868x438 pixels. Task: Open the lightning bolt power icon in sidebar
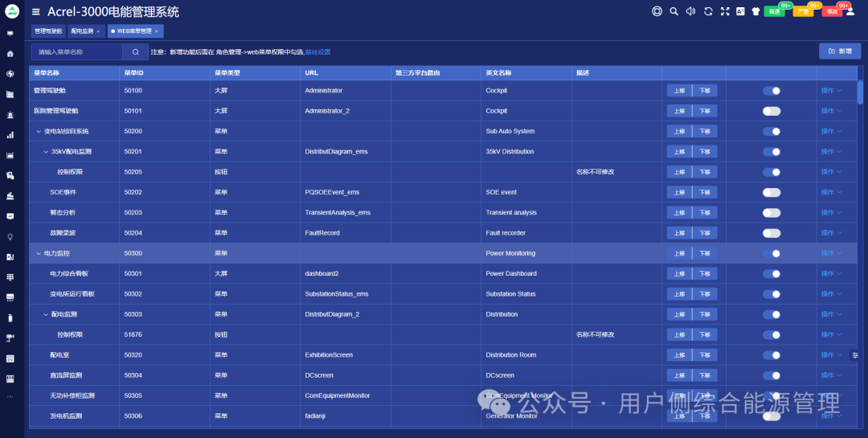(10, 74)
